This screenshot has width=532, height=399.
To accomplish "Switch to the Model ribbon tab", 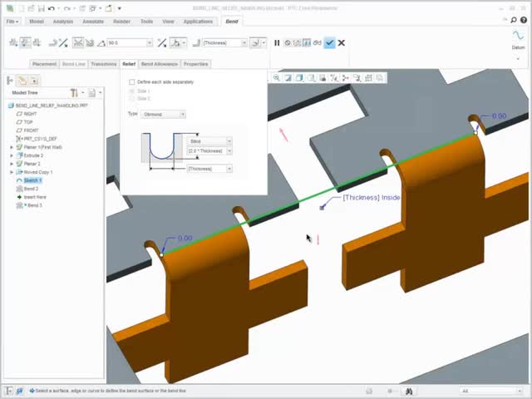I will (37, 22).
